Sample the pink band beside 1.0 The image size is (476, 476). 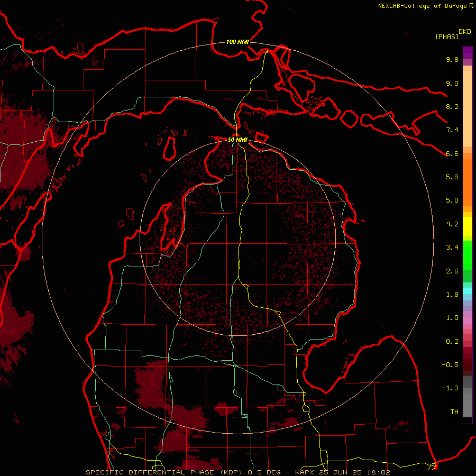click(x=467, y=321)
